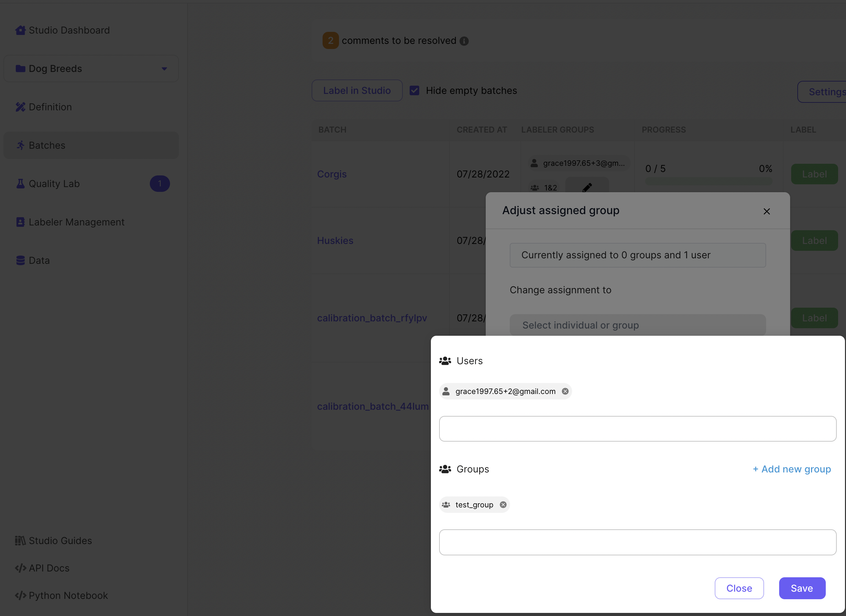Open the Select individual or group dropdown

click(x=638, y=325)
